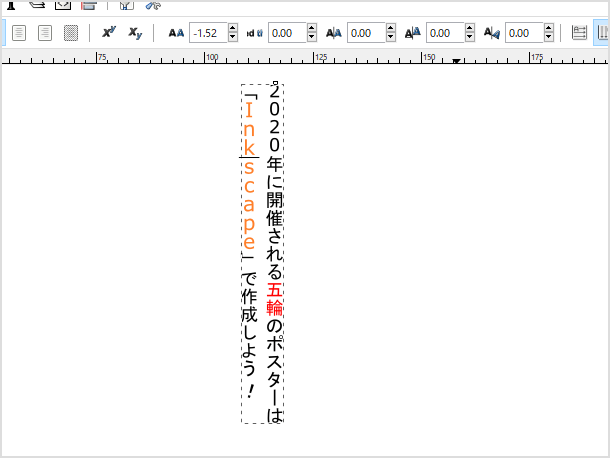Click the orange "Inkscape" text on canvas
610x458 pixels.
point(249,175)
